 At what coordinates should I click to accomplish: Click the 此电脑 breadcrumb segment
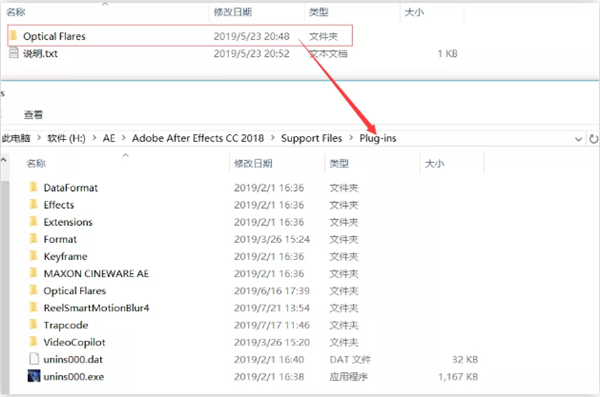[x=16, y=138]
